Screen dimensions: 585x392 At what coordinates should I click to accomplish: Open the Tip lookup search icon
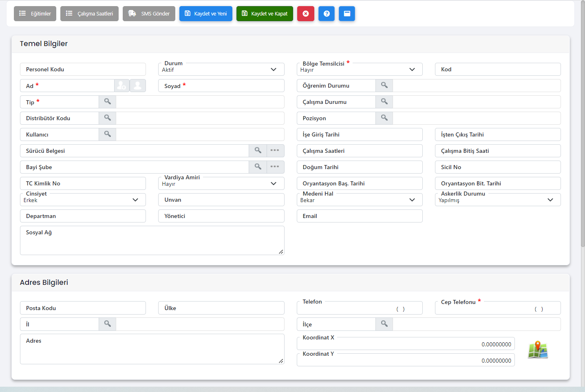coord(108,102)
